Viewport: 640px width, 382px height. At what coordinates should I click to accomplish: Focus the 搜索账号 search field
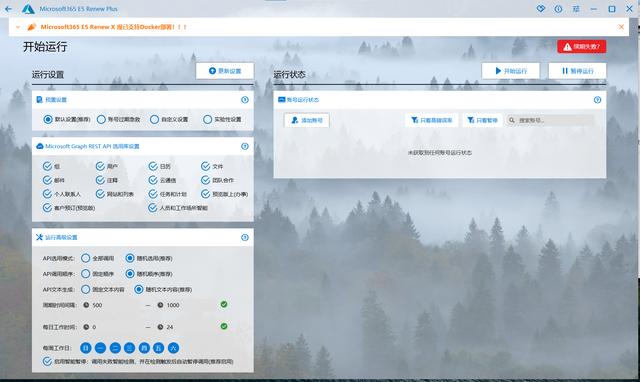551,120
